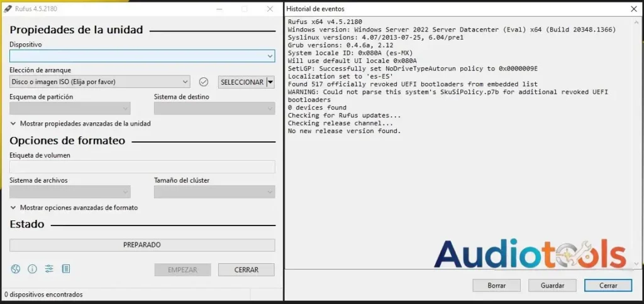The image size is (644, 304).
Task: Click status bar text '0 dispositivos encontrados'
Action: tap(43, 295)
